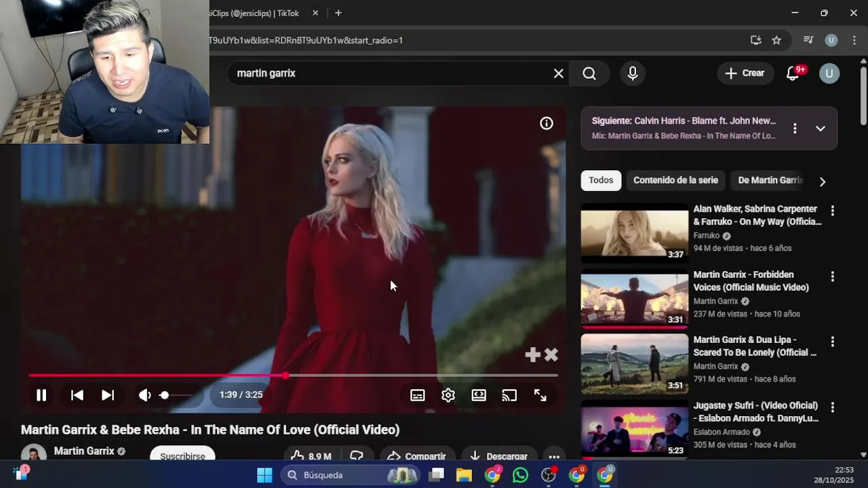
Task: Open options for On My Way video
Action: (x=833, y=211)
